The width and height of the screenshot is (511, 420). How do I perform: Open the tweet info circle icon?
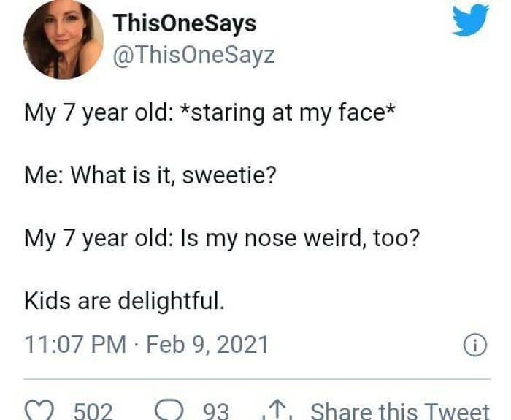click(475, 346)
